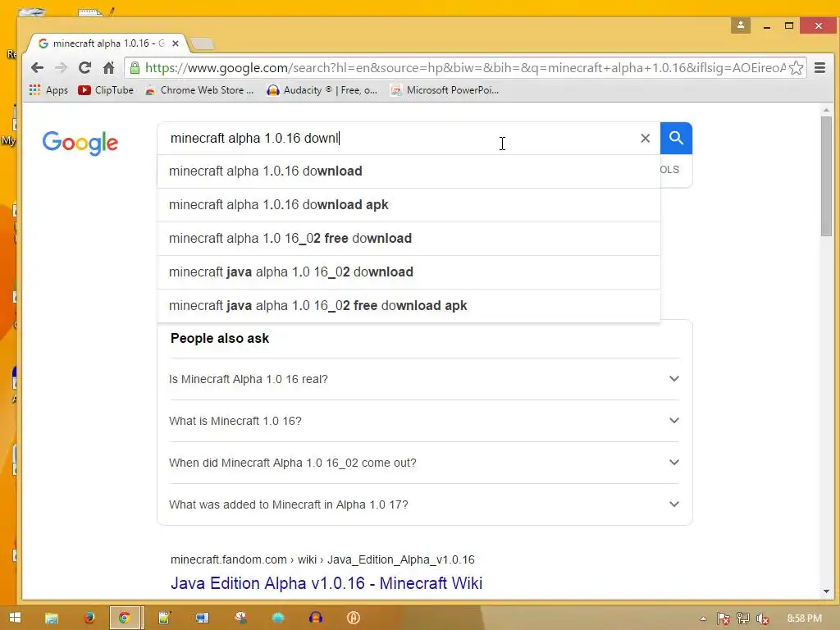Open the Windows Start button

[x=15, y=618]
